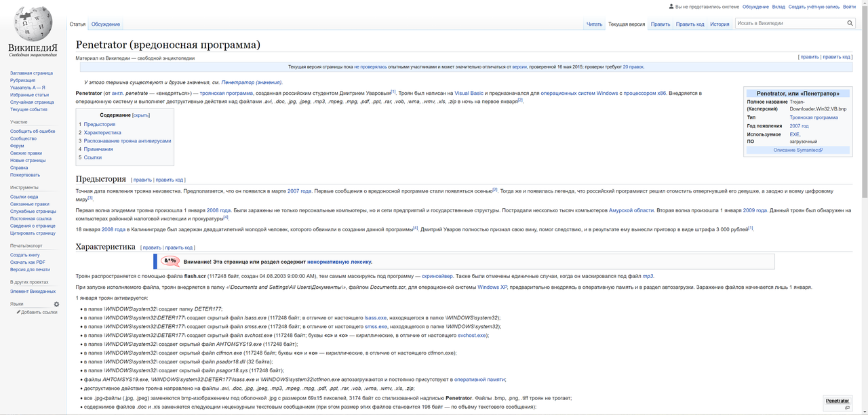Open the Windows XP link
The image size is (868, 415).
[492, 287]
